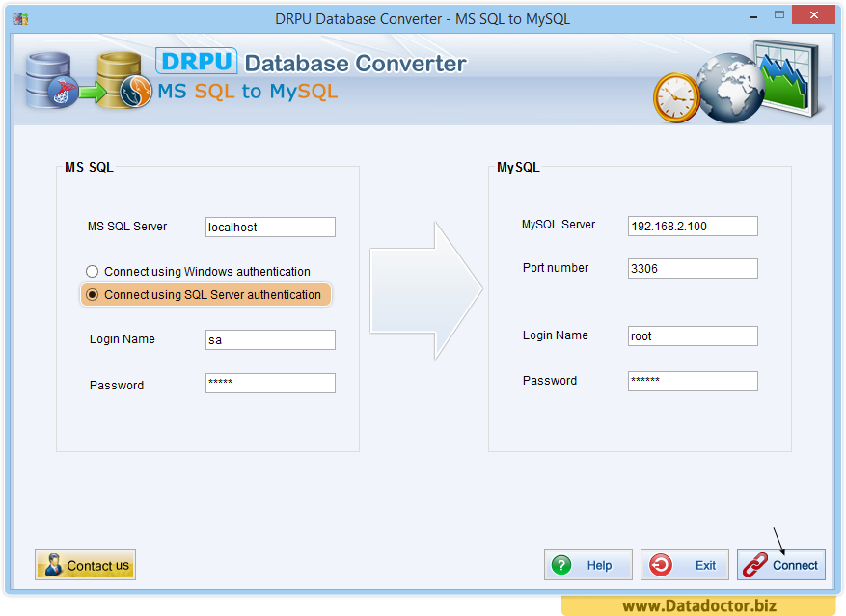
Task: Click the globe graphic in the banner
Action: (x=730, y=88)
